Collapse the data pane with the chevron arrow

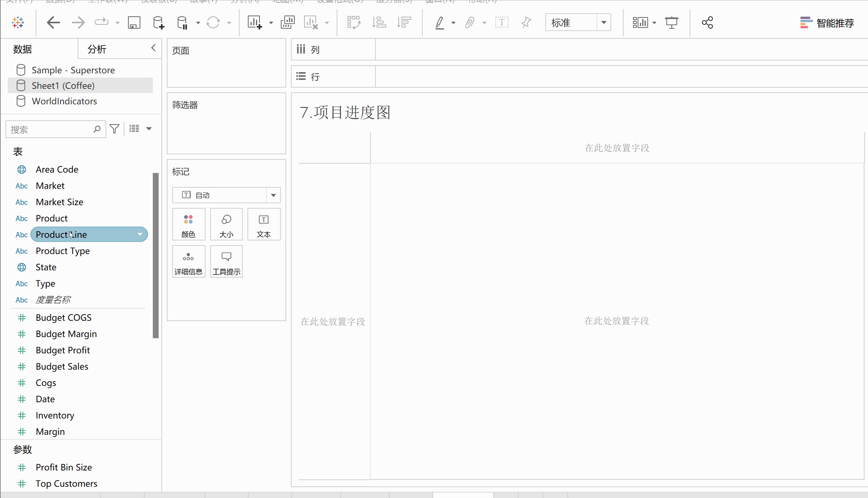click(x=153, y=48)
